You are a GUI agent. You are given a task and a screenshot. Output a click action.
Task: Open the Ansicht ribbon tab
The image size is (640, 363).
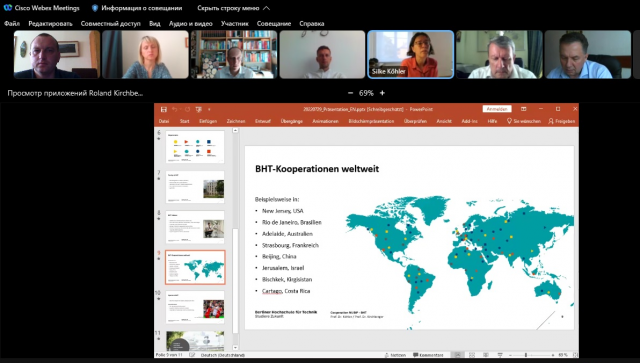coord(444,121)
